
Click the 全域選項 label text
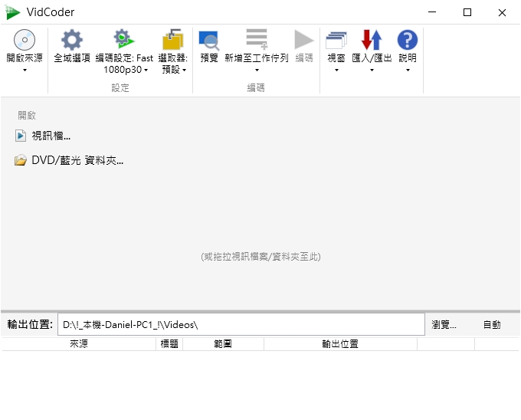point(72,58)
